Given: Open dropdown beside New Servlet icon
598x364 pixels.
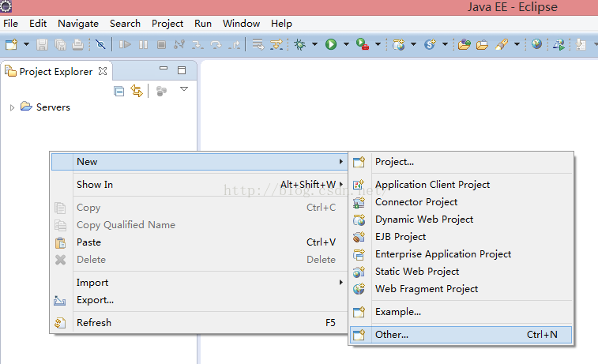Looking at the screenshot, I should pos(445,44).
